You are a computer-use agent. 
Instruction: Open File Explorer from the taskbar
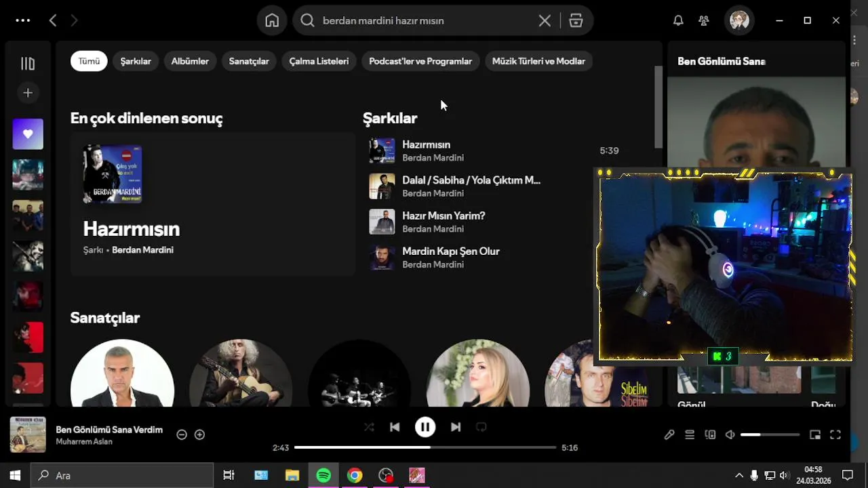pyautogui.click(x=292, y=475)
